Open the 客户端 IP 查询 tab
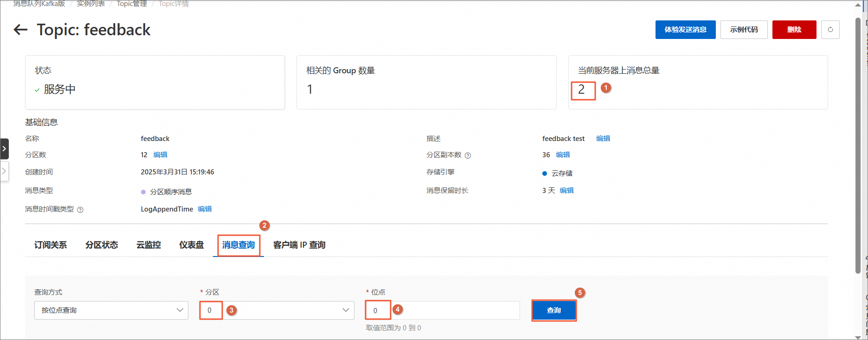 [299, 245]
